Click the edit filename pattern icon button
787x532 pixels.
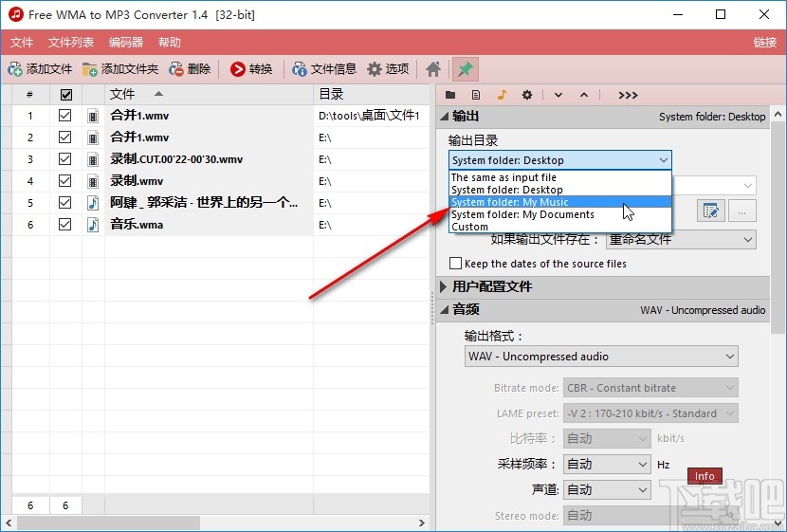(x=711, y=211)
